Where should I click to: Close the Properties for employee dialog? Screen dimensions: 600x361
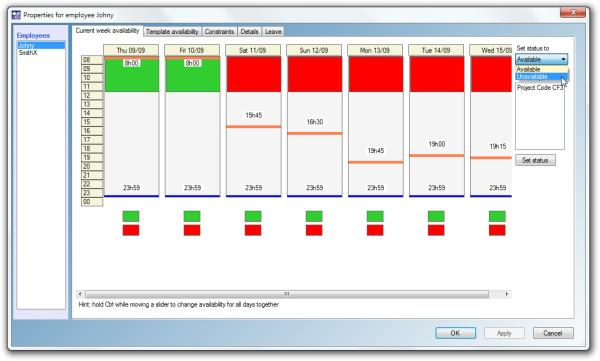pos(573,13)
